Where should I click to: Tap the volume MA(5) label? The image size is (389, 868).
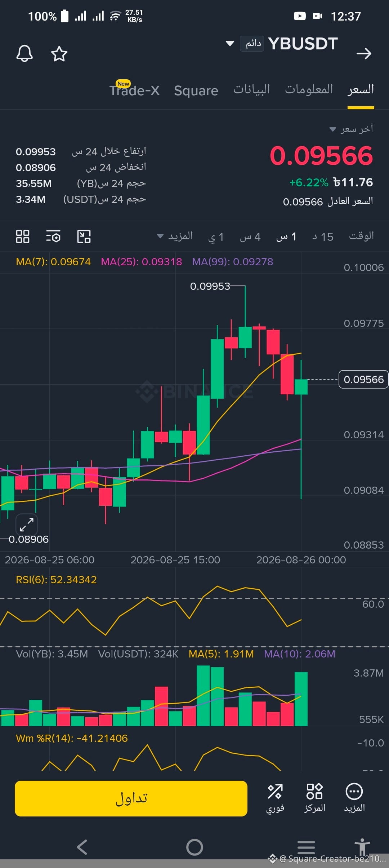pos(221,654)
